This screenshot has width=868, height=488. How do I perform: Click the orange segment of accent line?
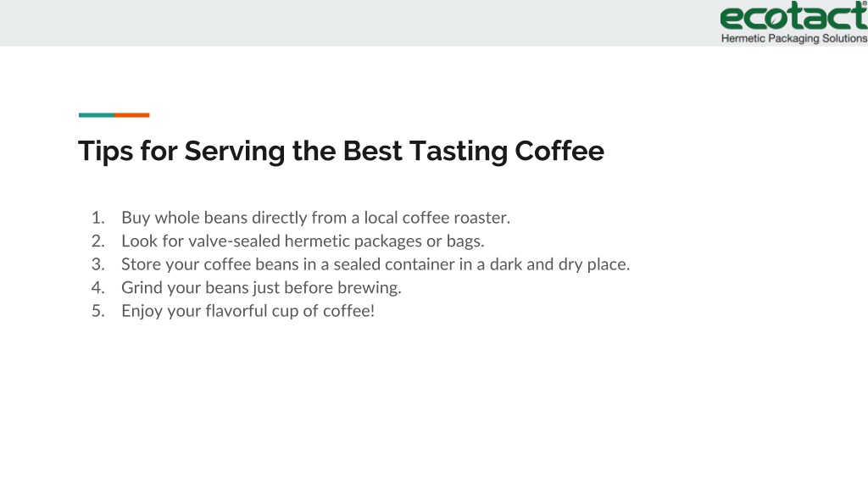coord(131,115)
